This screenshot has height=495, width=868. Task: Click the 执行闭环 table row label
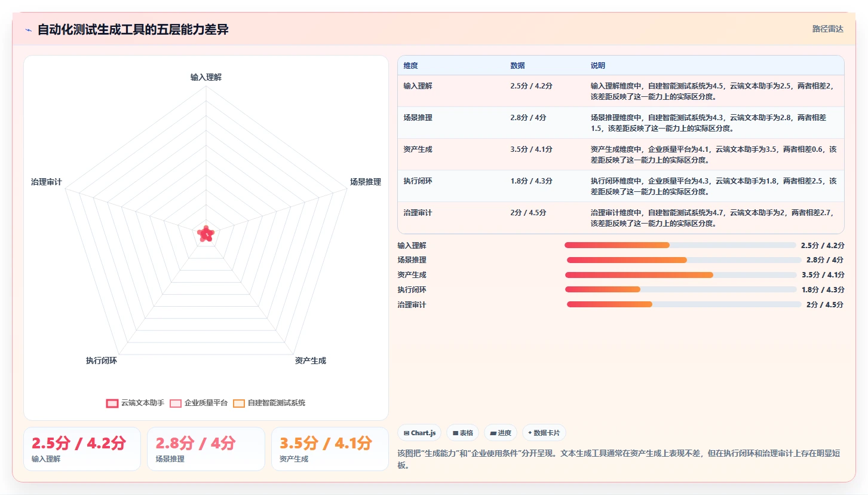click(418, 181)
